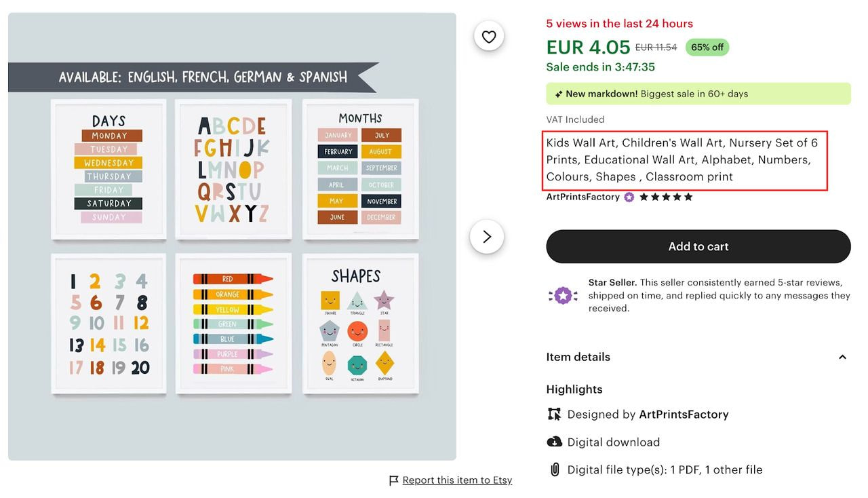Click the Days of week print thumbnail
868x498 pixels.
(x=108, y=170)
